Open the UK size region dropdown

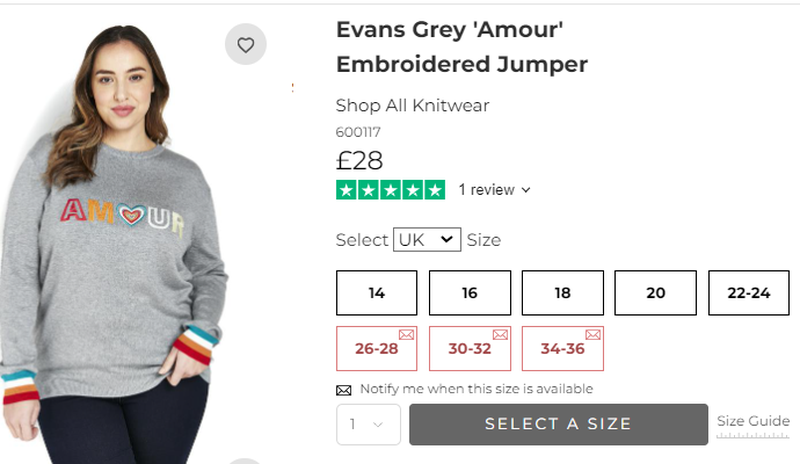pyautogui.click(x=427, y=239)
